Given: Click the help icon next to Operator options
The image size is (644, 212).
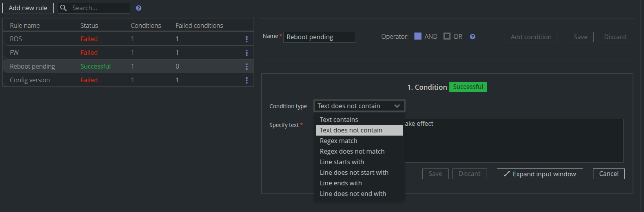Looking at the screenshot, I should point(473,36).
